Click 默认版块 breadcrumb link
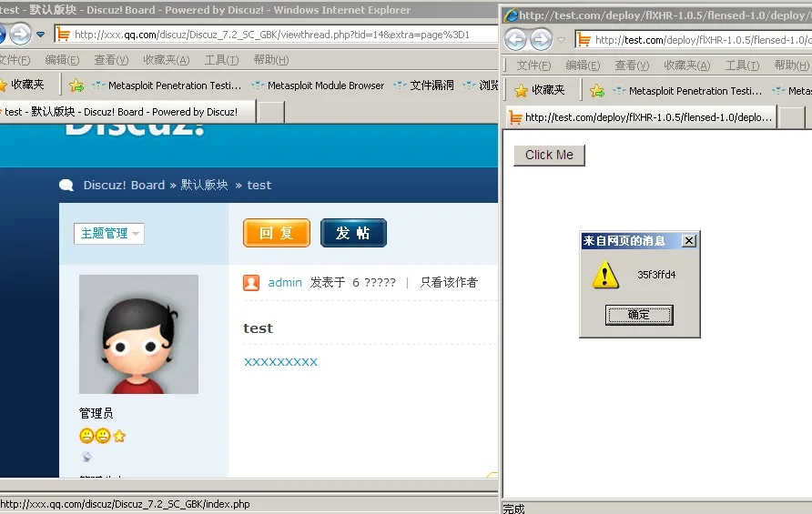 point(204,186)
